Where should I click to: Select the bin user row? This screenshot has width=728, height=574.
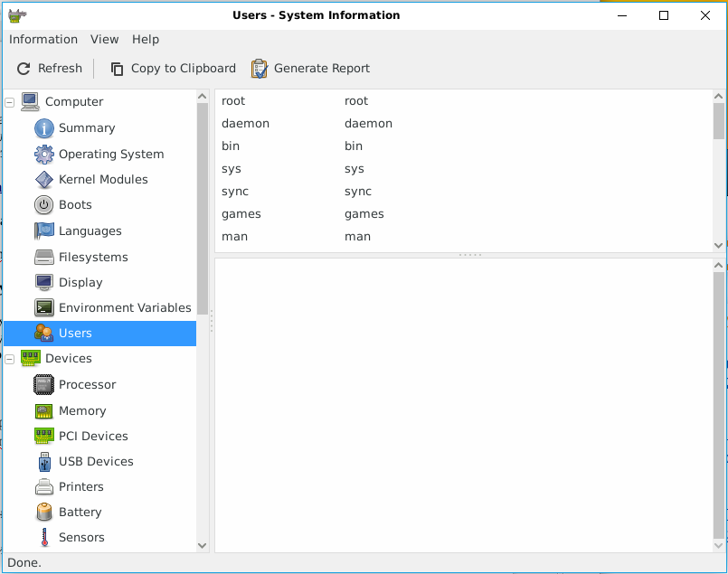point(463,146)
